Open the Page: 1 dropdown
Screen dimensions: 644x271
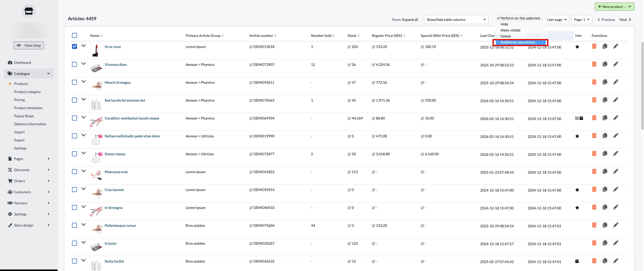tap(581, 20)
